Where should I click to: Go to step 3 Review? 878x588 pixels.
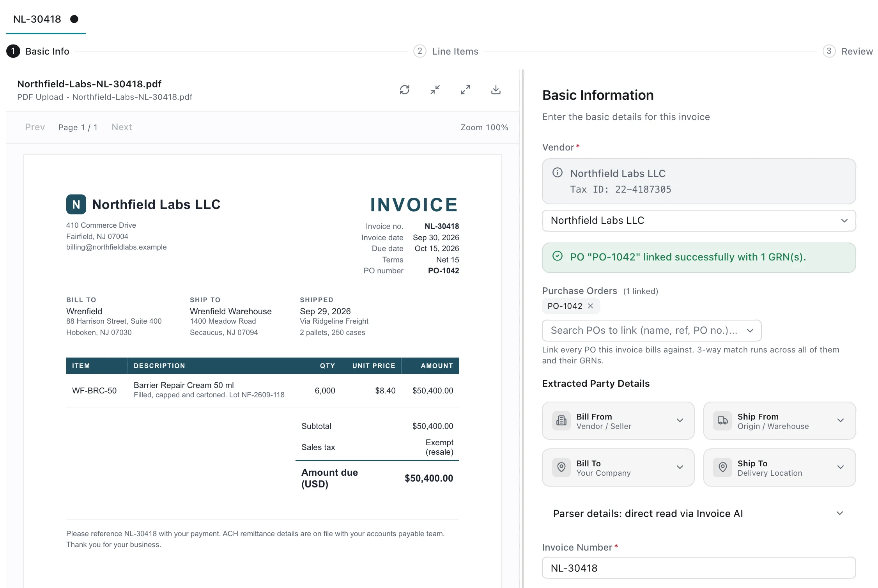click(x=848, y=51)
